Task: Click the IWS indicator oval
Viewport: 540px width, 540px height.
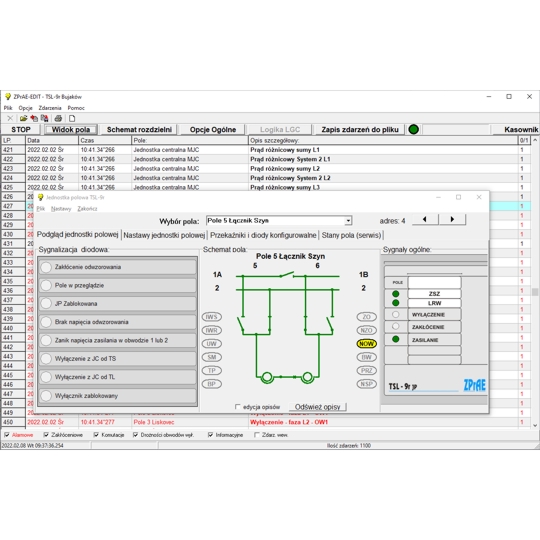Action: click(x=211, y=317)
